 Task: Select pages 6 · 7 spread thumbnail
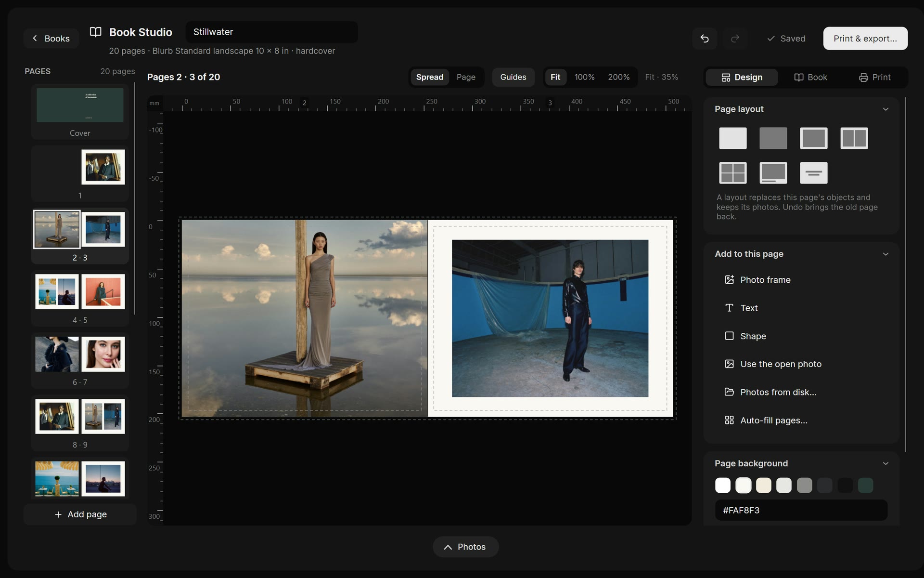coord(80,361)
